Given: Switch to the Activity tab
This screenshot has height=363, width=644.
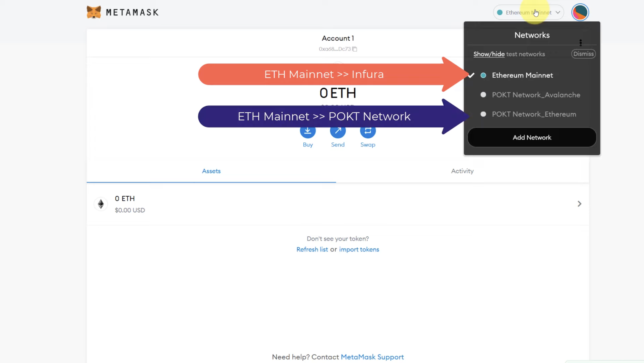Looking at the screenshot, I should point(462,171).
